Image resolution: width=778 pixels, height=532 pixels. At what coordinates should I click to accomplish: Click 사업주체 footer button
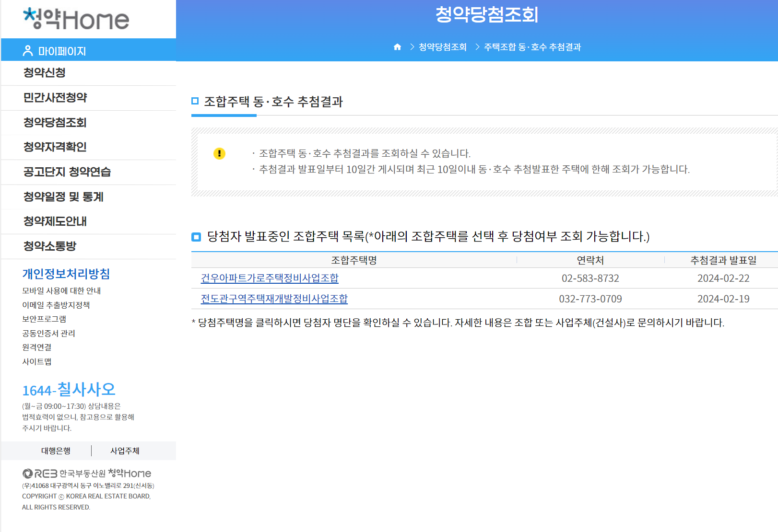coord(125,451)
